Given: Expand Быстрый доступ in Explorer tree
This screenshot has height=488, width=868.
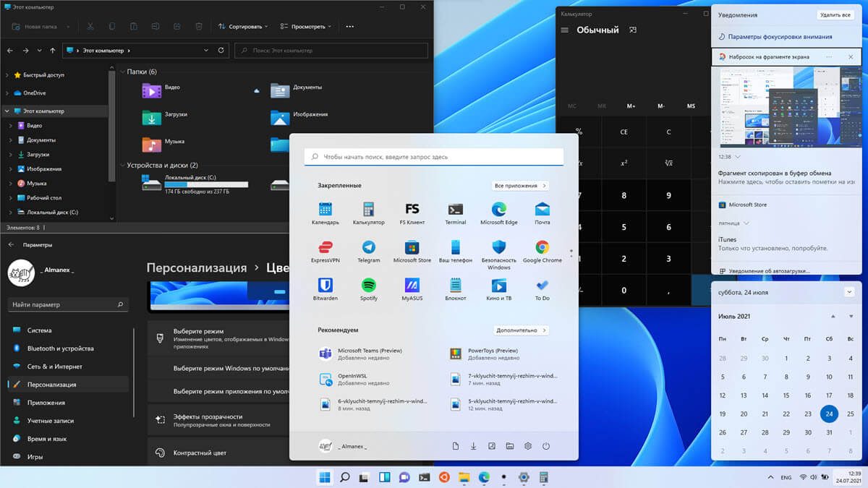Looking at the screenshot, I should click(7, 75).
